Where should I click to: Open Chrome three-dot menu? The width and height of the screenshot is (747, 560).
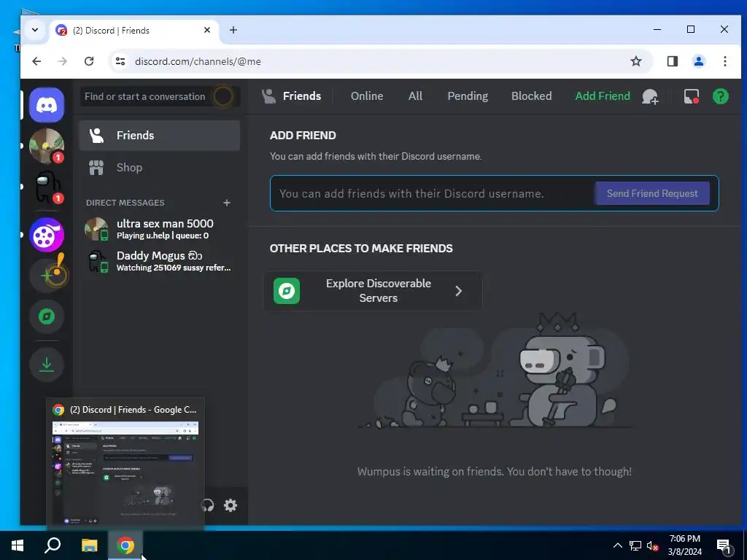pyautogui.click(x=724, y=61)
